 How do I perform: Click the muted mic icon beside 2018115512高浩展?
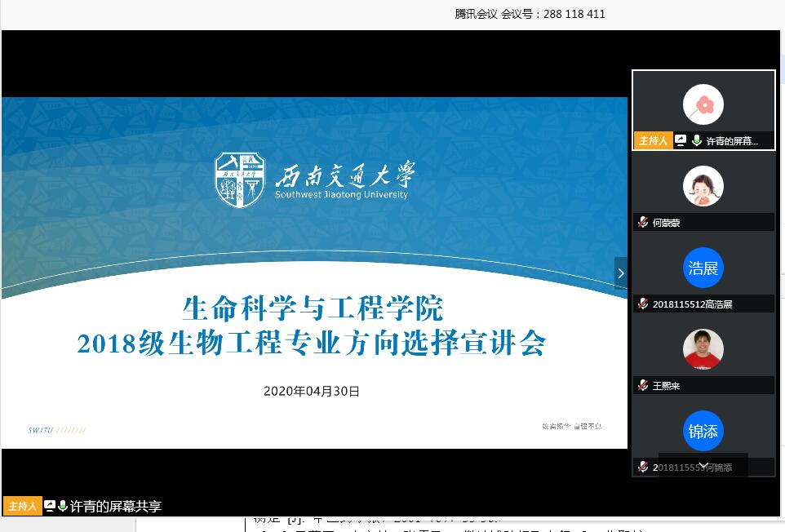[x=643, y=304]
